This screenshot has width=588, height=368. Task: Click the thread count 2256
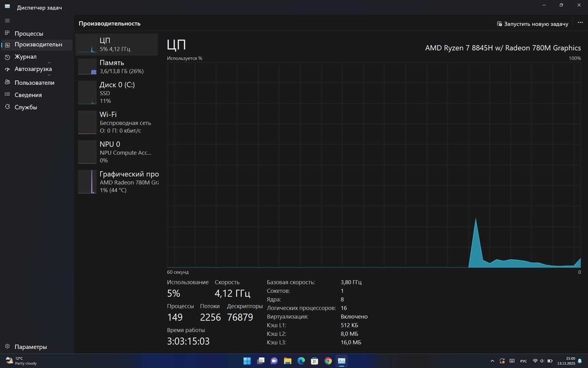click(211, 317)
